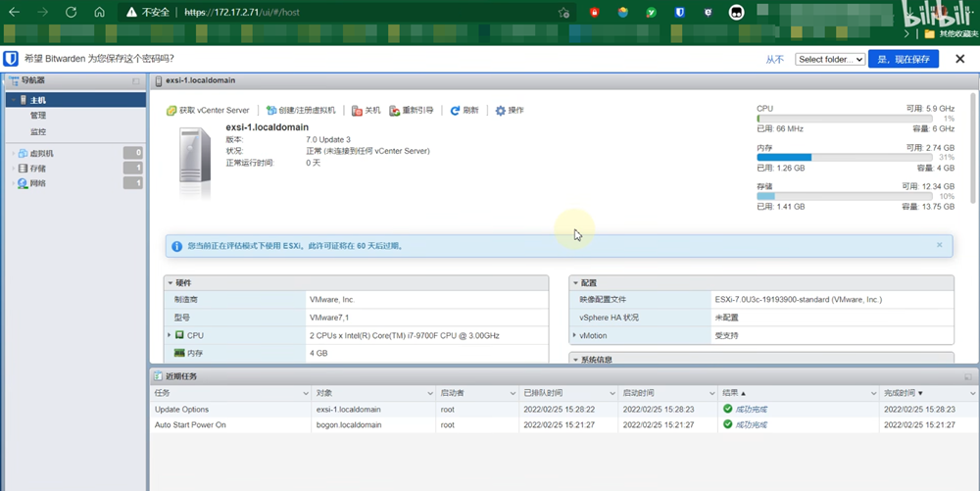This screenshot has height=491, width=980.
Task: Close the evaluation mode notice
Action: tap(940, 245)
